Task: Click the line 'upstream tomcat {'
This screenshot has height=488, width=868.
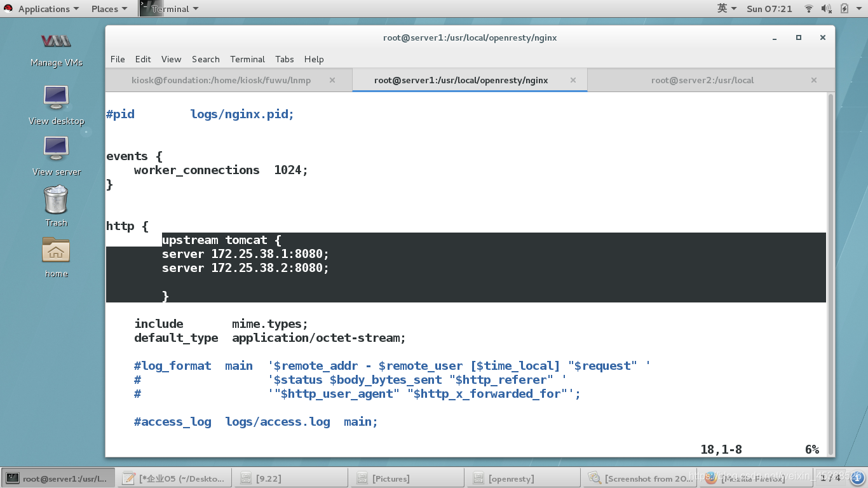Action: [221, 240]
